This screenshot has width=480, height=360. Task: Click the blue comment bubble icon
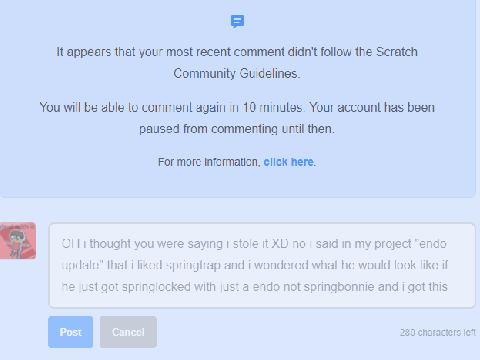[x=237, y=21]
